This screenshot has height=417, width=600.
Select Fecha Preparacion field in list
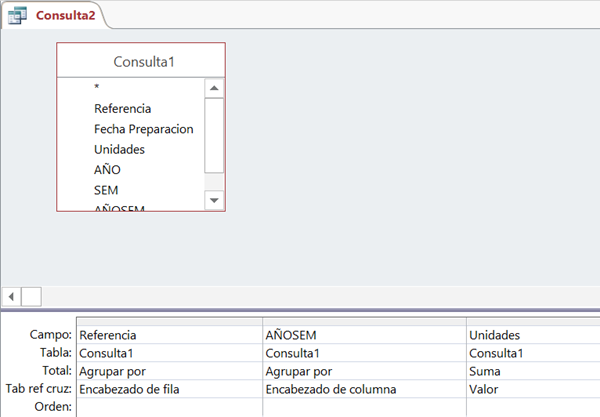pyautogui.click(x=143, y=129)
